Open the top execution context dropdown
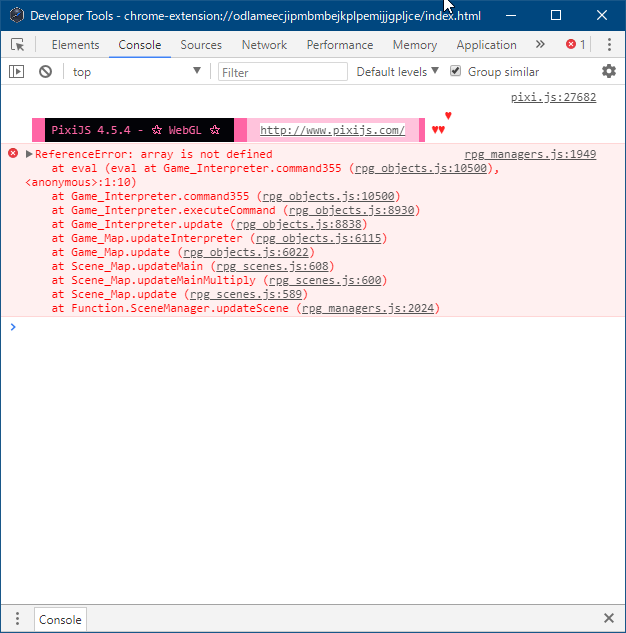Image resolution: width=626 pixels, height=633 pixels. (x=136, y=72)
